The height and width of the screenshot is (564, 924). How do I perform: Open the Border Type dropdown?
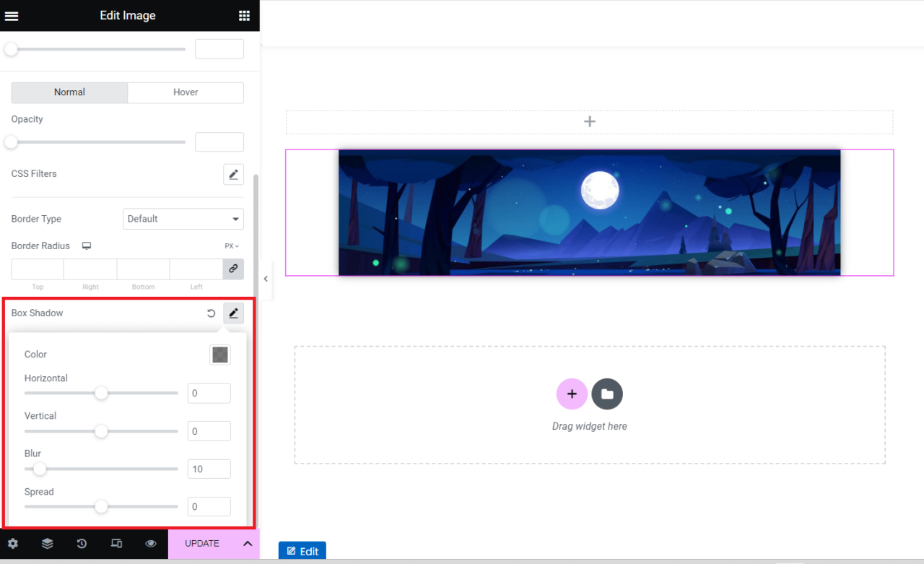[x=183, y=219]
